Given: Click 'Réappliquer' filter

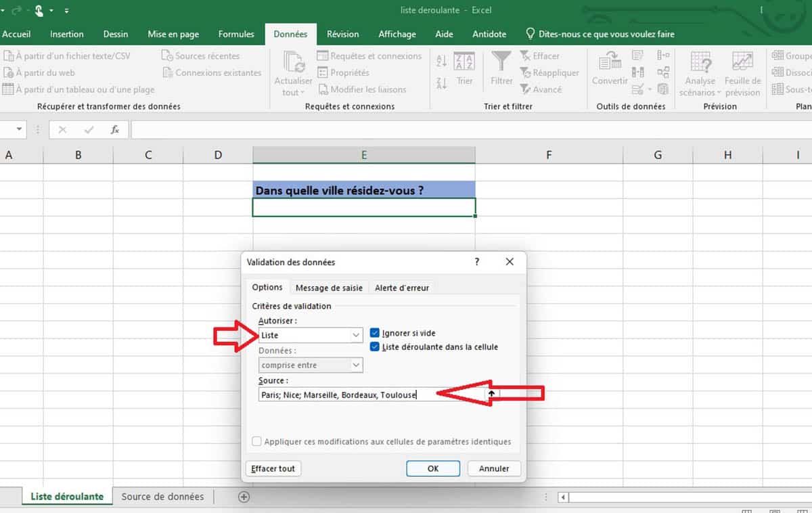Looking at the screenshot, I should pyautogui.click(x=549, y=72).
